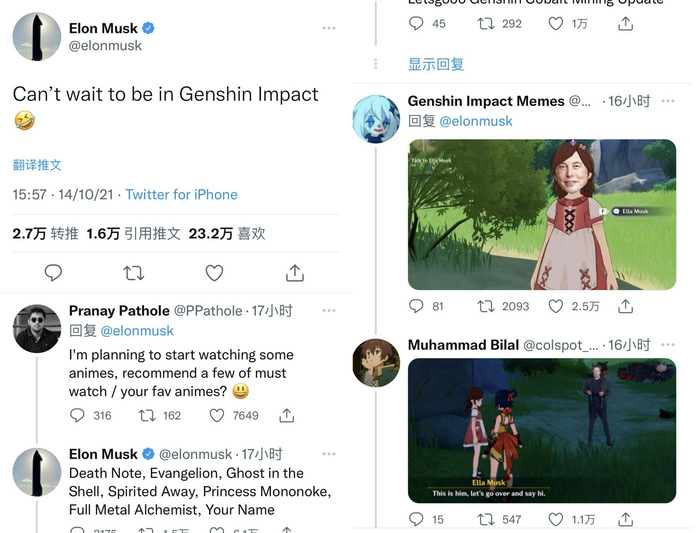Like Pranay Pathole's anime reply

[217, 415]
